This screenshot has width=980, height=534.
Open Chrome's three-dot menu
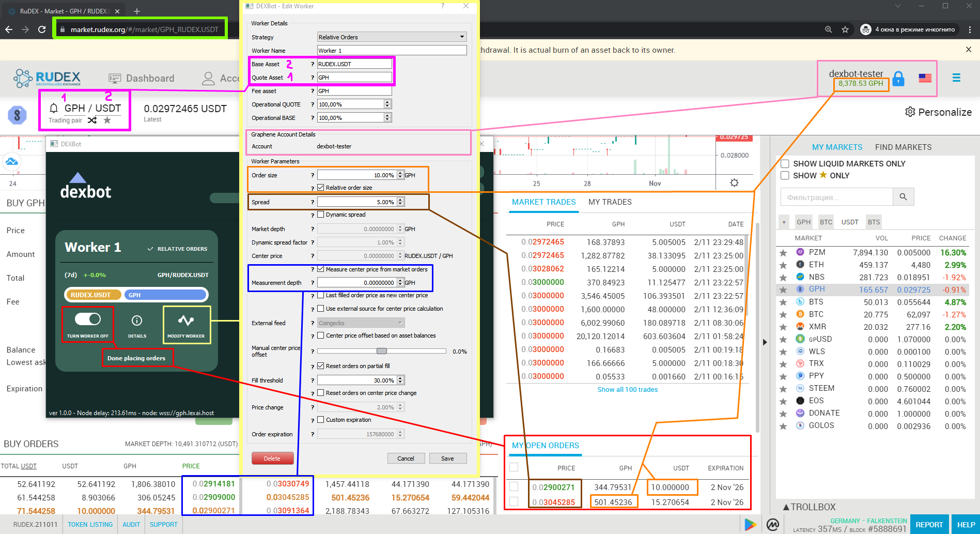point(970,29)
